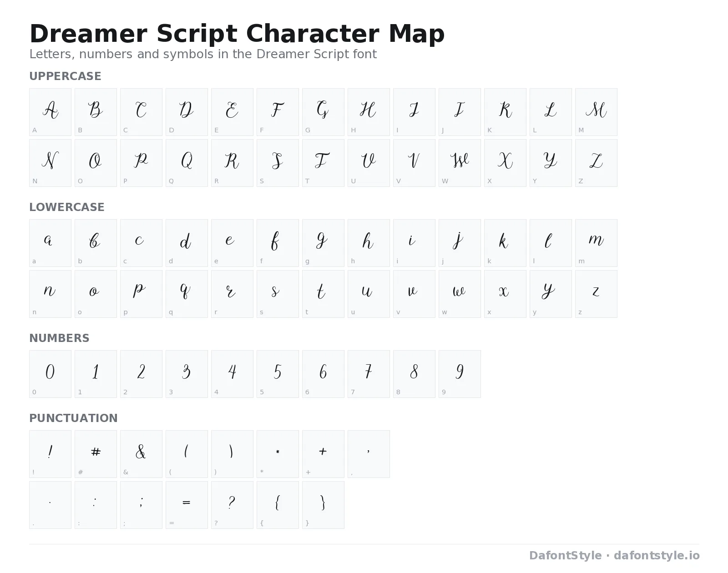
Task: Open the uppercase Q glyph card
Action: (187, 163)
